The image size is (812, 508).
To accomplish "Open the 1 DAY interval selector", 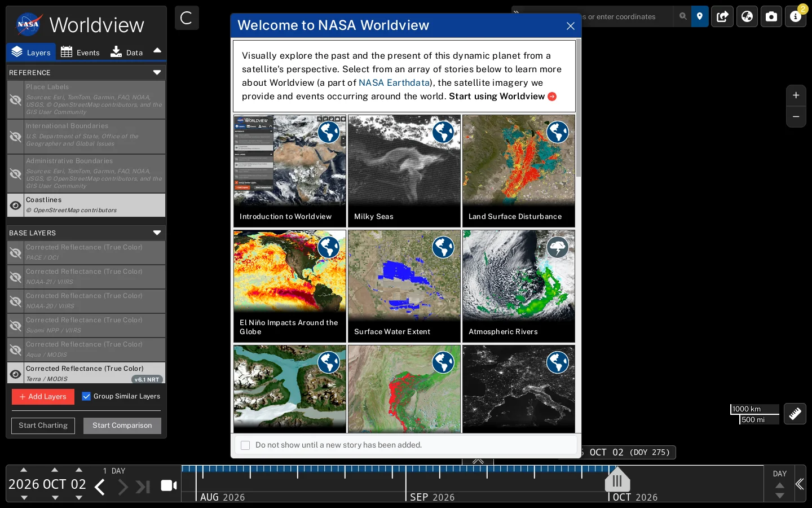I will [x=114, y=471].
